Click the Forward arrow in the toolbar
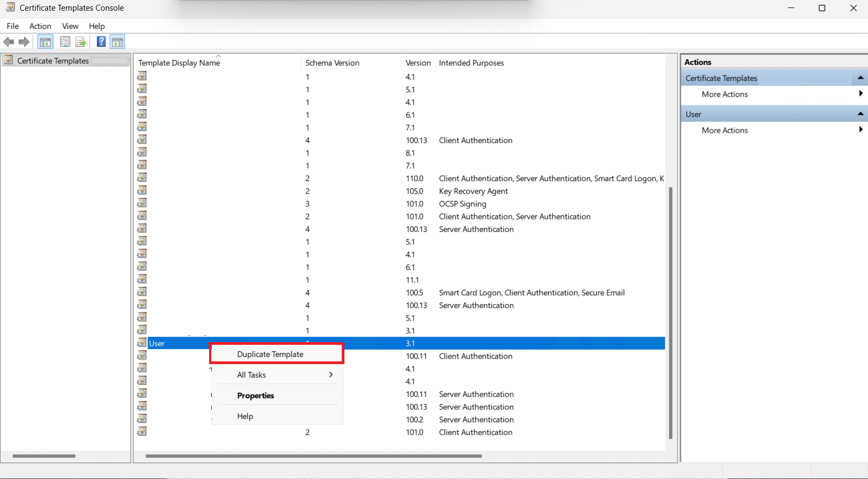 24,42
